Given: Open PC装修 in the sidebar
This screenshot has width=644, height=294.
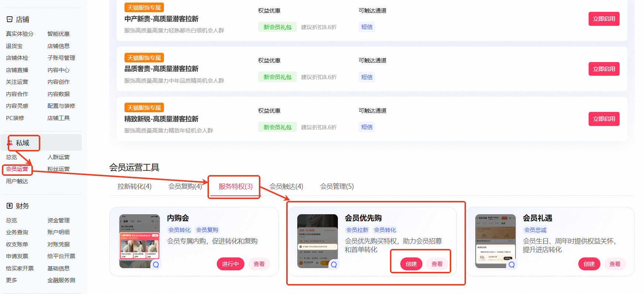Looking at the screenshot, I should click(x=15, y=118).
